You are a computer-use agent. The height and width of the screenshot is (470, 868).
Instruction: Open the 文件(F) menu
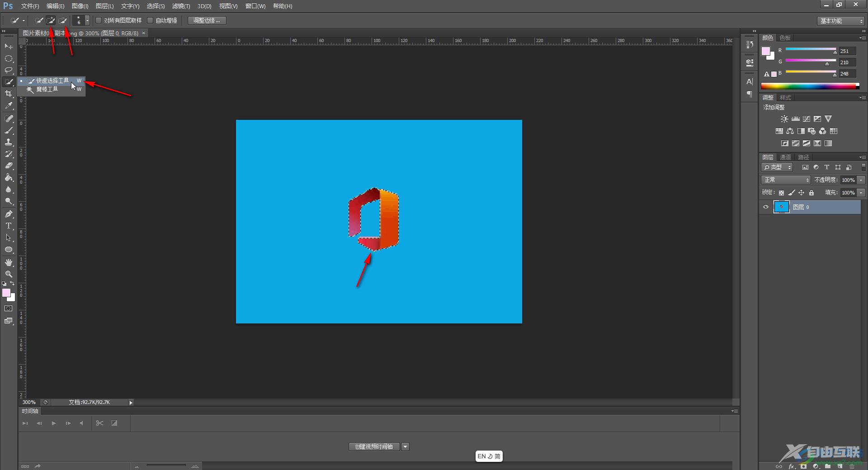click(x=30, y=6)
